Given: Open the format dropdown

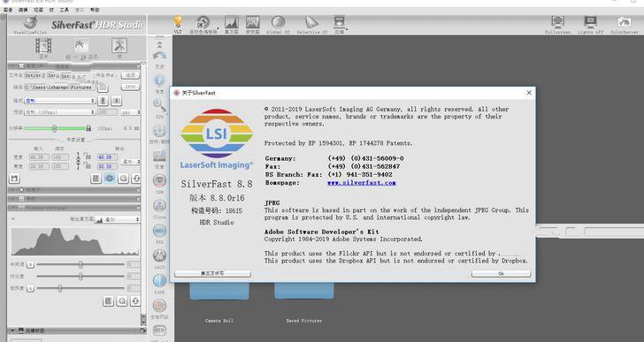Looking at the screenshot, I should pos(60,101).
